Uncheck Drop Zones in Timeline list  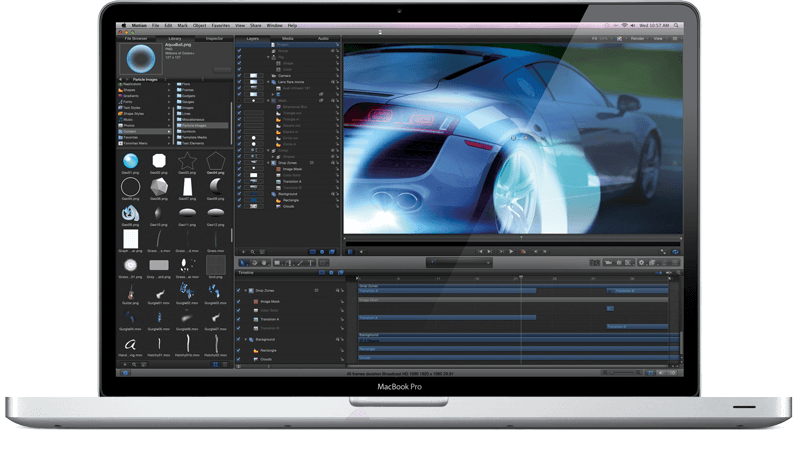pos(238,290)
